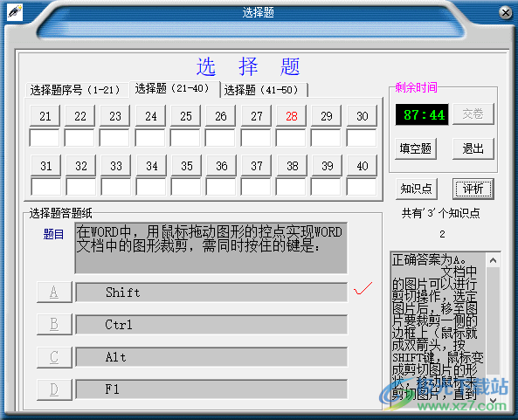Viewport: 518px width, 420px height.
Task: Choose answer option B
Action: [x=54, y=325]
